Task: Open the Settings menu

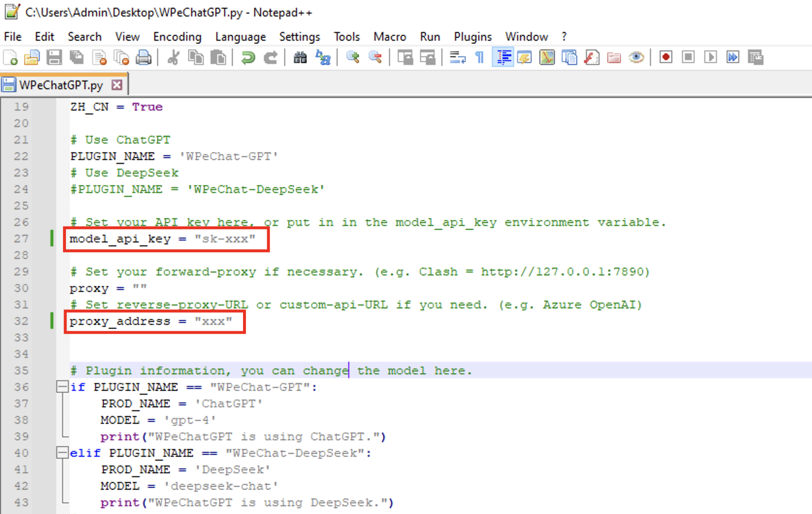Action: coord(300,37)
